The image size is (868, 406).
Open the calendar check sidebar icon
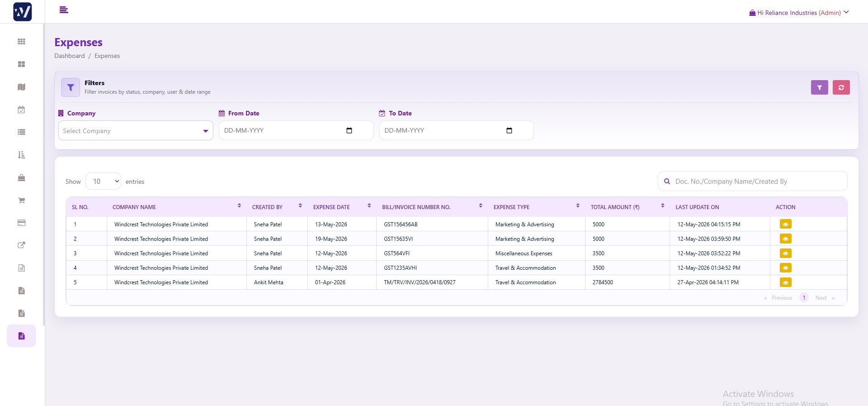pos(21,110)
